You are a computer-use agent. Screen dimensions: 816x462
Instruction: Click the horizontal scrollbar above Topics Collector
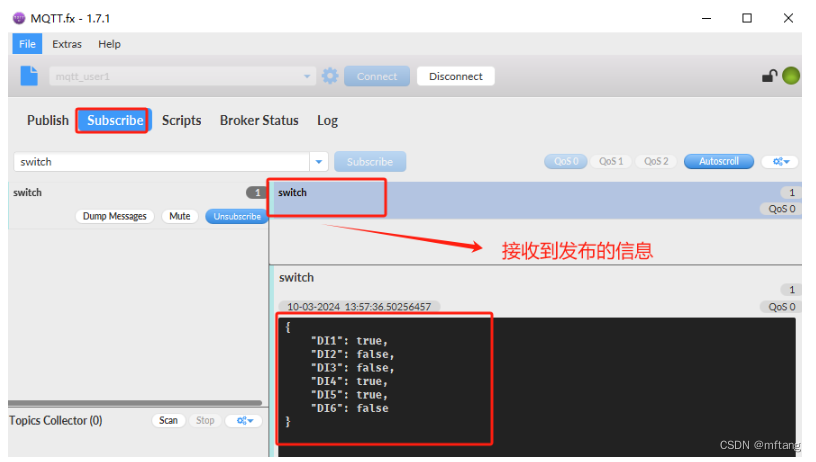[x=135, y=403]
